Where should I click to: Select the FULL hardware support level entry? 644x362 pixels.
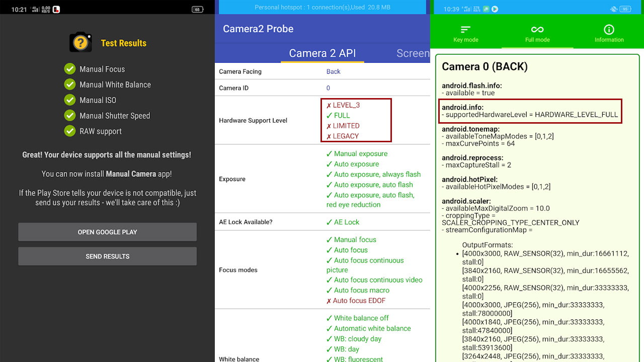tap(338, 115)
